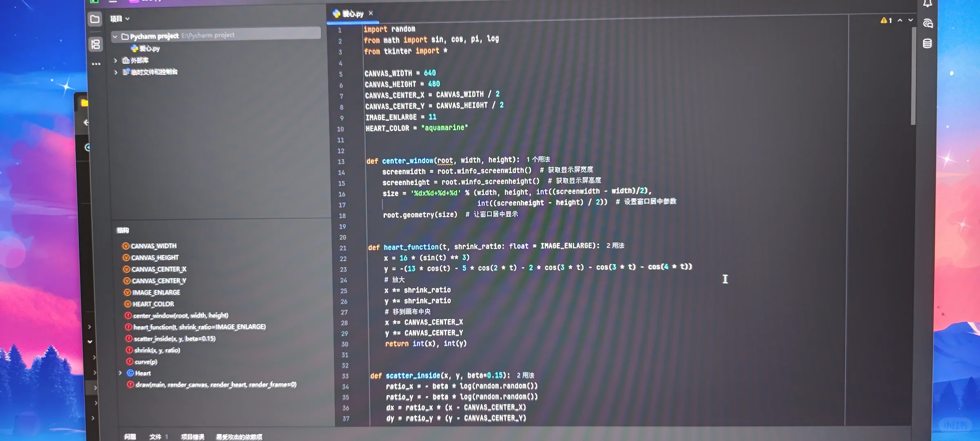Expand the 临时文件和控制台 node
Image resolution: width=980 pixels, height=441 pixels.
[x=116, y=72]
